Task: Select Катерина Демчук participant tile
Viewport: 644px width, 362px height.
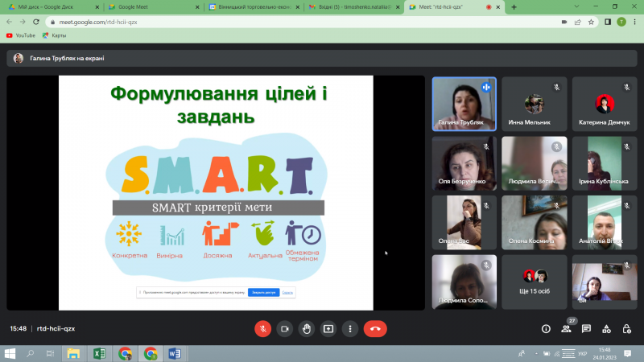Action: [x=605, y=104]
